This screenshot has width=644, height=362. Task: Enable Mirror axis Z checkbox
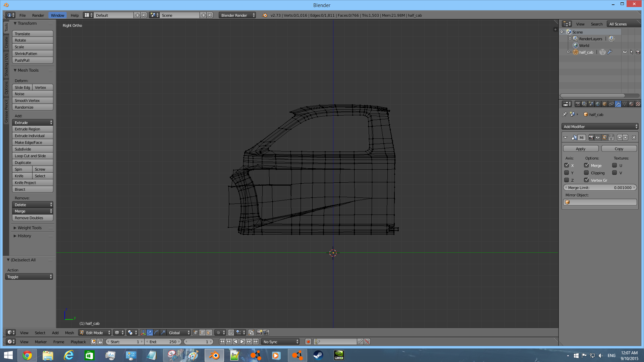coord(567,180)
